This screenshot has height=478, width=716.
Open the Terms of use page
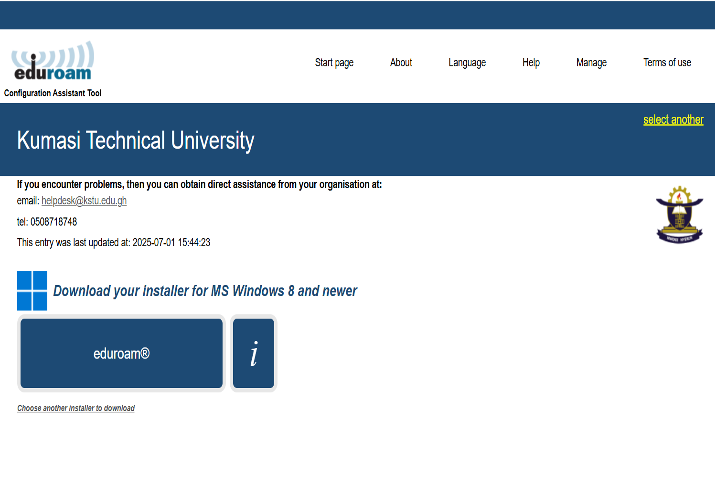(667, 63)
